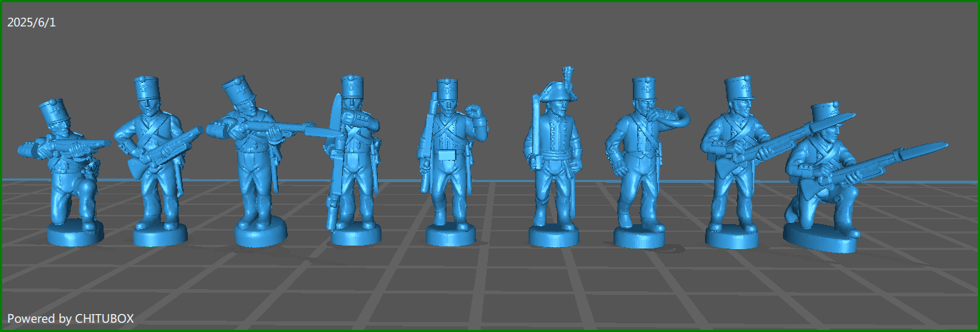Select the officer wearing the plumed bicorne hat
This screenshot has height=332, width=980.
554,159
